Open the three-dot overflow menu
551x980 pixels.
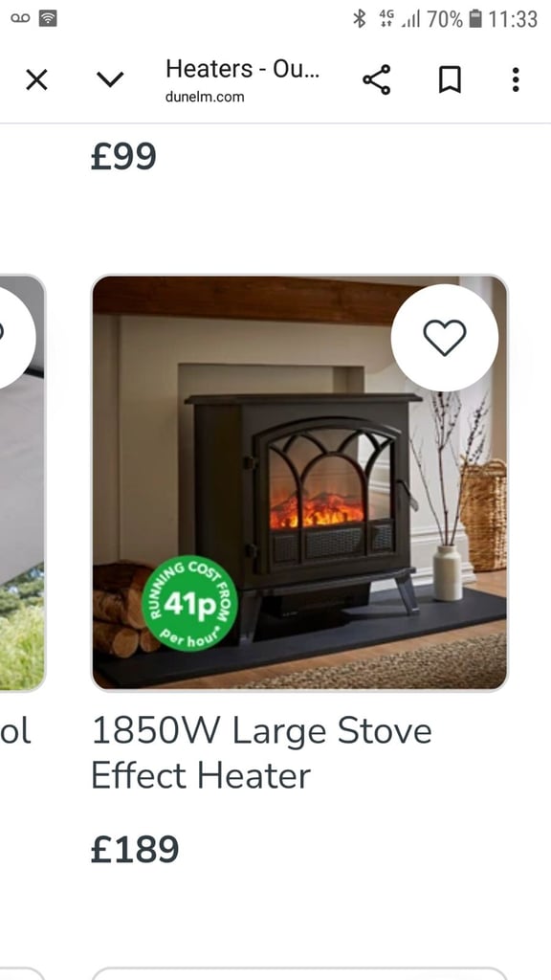tap(516, 80)
